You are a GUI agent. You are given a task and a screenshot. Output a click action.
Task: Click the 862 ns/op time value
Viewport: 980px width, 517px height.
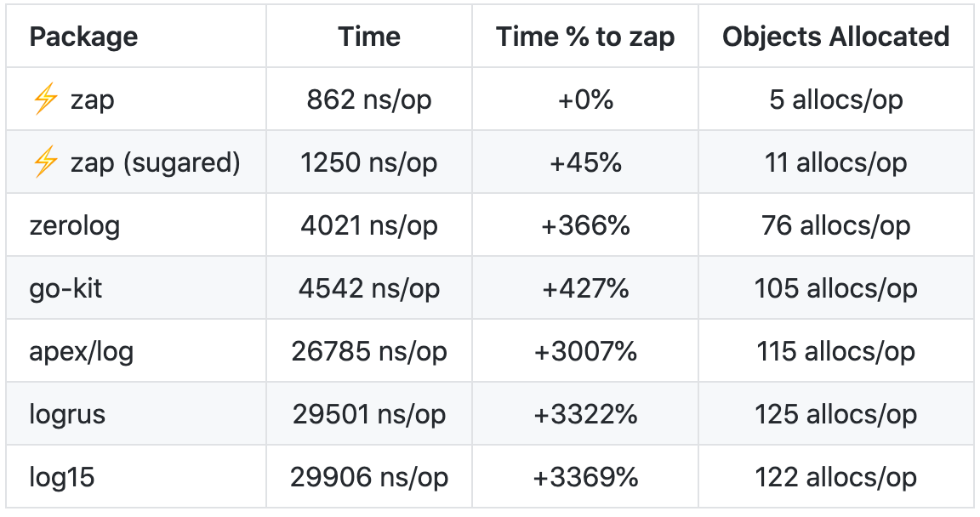[369, 100]
